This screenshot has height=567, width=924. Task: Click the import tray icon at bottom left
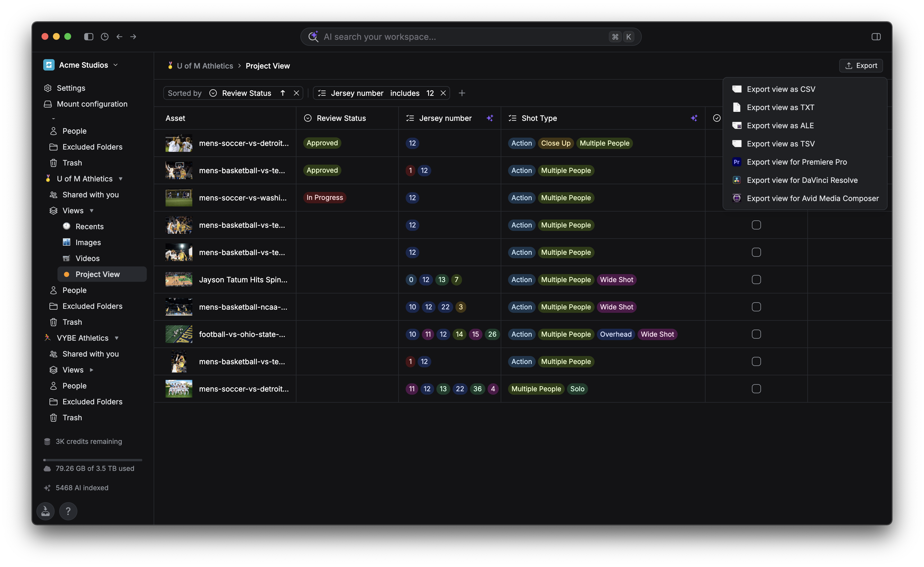(46, 511)
